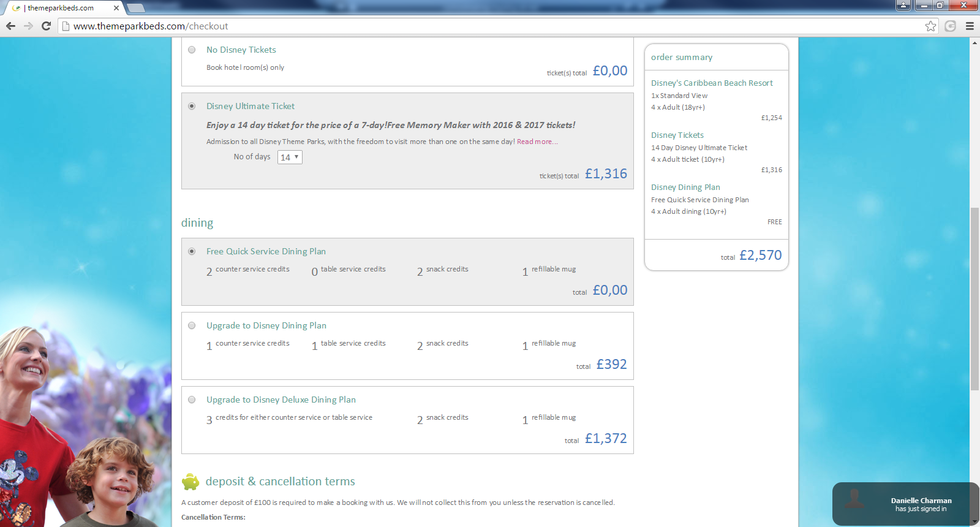Open the No of days dropdown
This screenshot has width=980, height=527.
point(290,157)
